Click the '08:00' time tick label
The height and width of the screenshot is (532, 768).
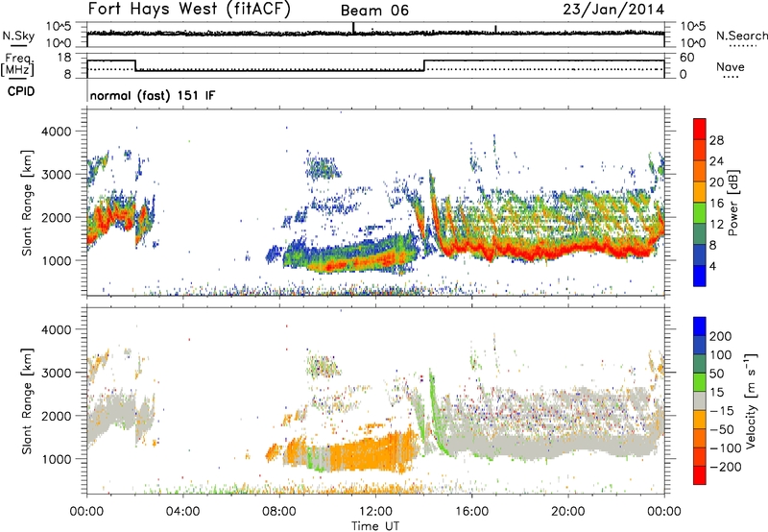pyautogui.click(x=279, y=511)
